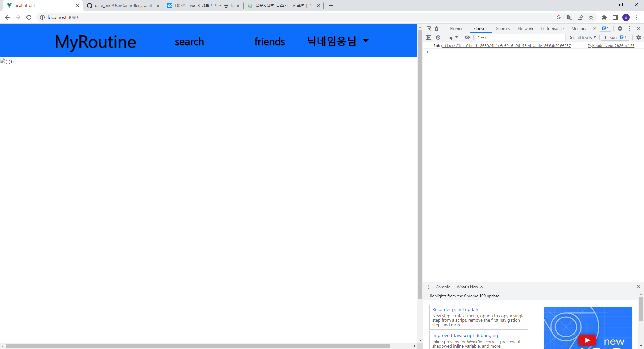Screen dimensions: 644x349
Task: Play the What's New YouTube video thumbnail
Action: [587, 340]
